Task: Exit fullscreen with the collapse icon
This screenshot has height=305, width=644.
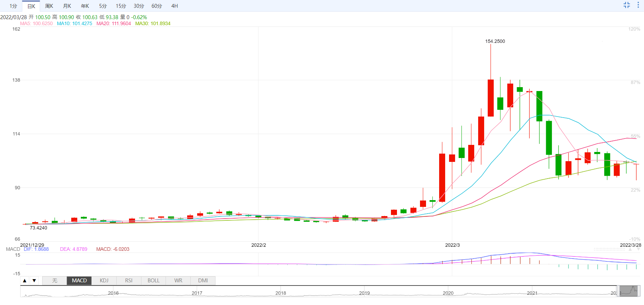Action: [x=627, y=5]
